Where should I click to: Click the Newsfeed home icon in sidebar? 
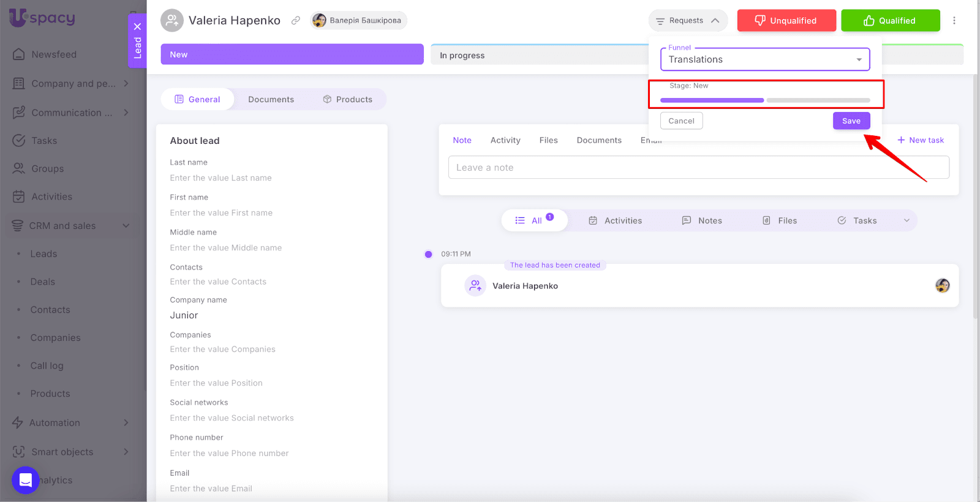[x=19, y=54]
